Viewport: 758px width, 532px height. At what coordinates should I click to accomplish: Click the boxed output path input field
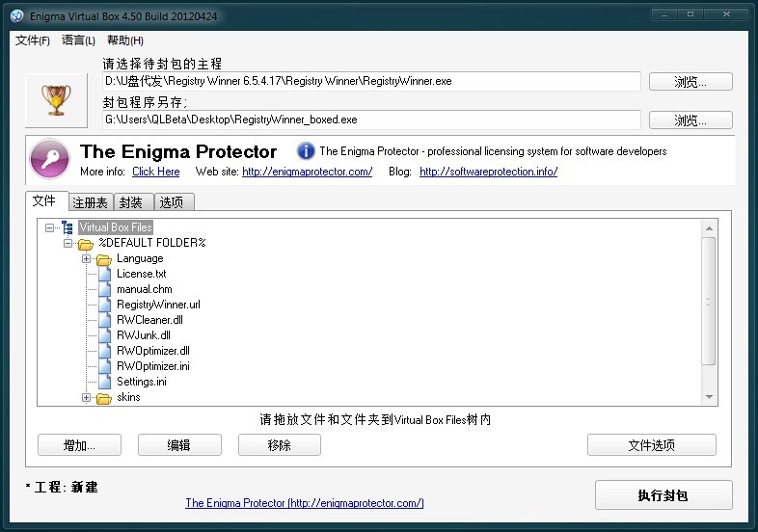pyautogui.click(x=371, y=120)
